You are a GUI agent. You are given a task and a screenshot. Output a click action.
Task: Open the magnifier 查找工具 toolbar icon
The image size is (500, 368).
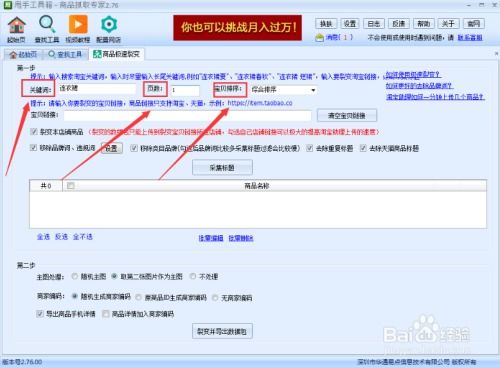(x=47, y=29)
